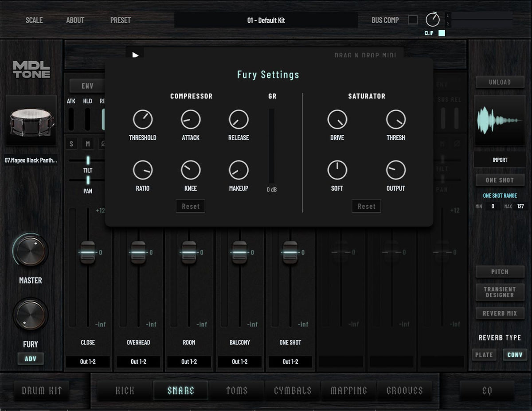Viewport: 532px width, 411px height.
Task: Open the DRUM KIT view
Action: click(x=42, y=391)
